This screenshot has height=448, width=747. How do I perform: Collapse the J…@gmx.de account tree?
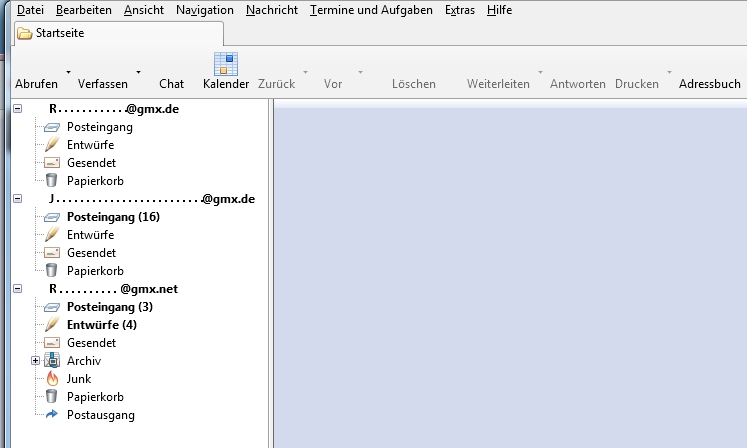(x=18, y=199)
